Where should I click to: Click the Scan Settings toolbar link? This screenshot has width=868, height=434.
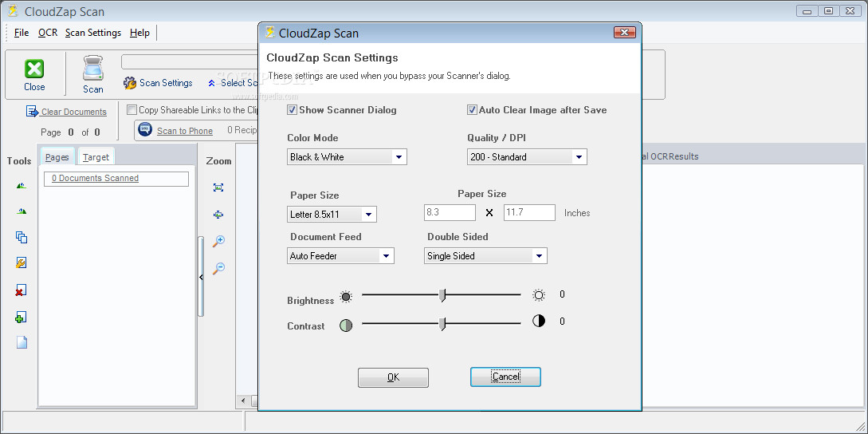[166, 83]
